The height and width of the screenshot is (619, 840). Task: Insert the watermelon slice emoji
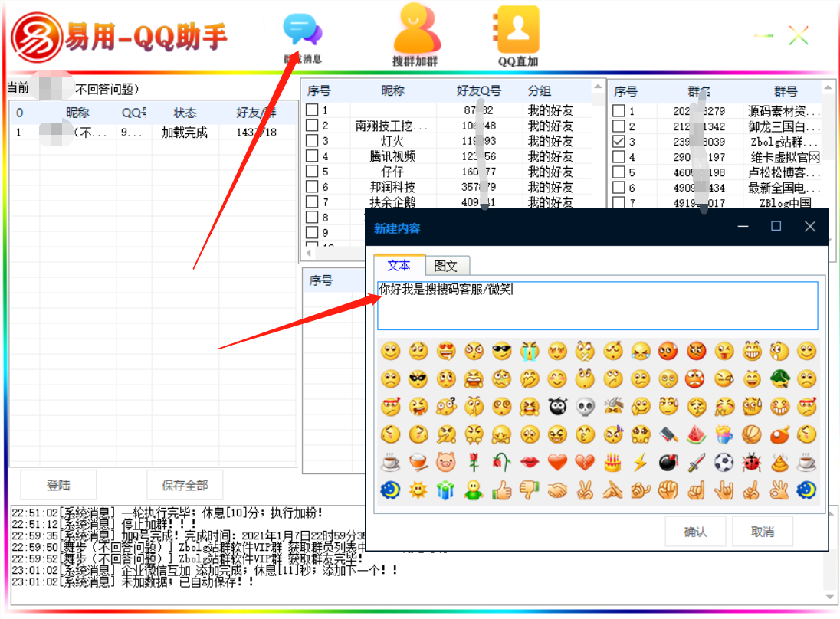[x=697, y=434]
